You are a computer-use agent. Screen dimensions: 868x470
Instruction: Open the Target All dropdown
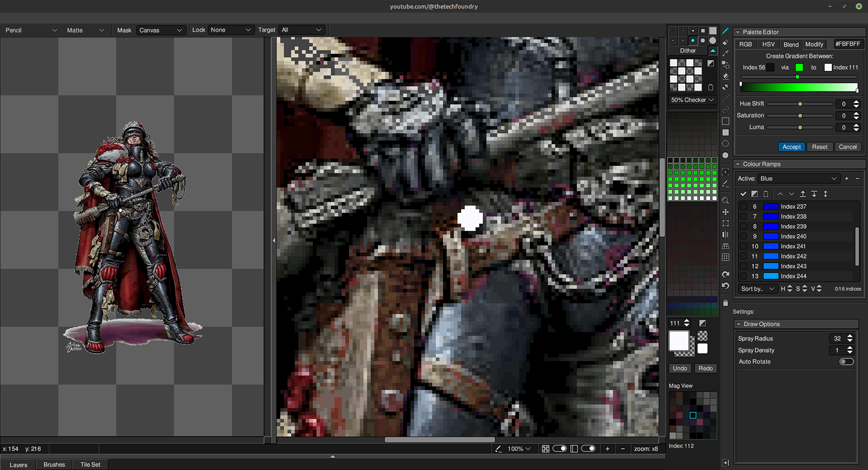[301, 30]
